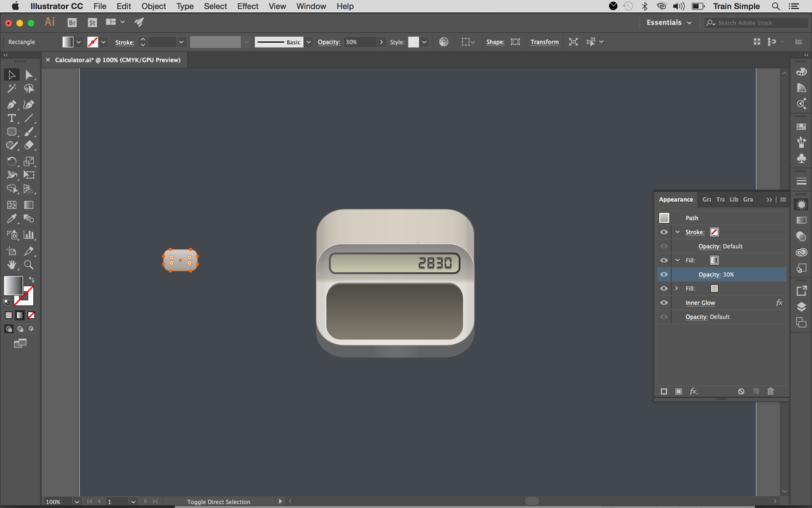Choose the Direct Selection tool
Image resolution: width=812 pixels, height=508 pixels.
(x=28, y=76)
